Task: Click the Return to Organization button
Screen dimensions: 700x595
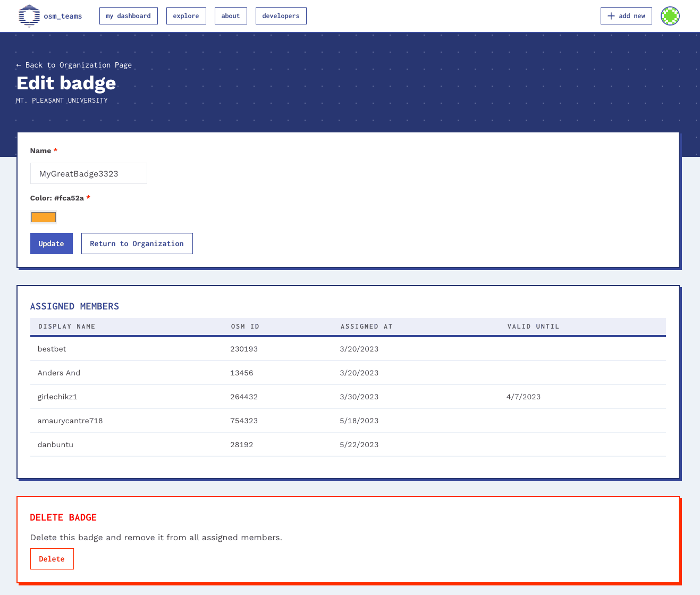Action: pyautogui.click(x=137, y=244)
